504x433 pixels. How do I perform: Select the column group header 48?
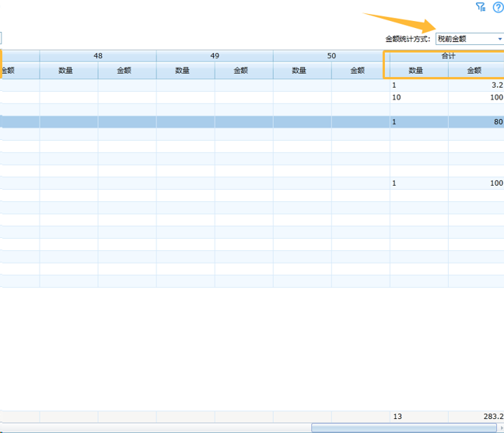click(x=98, y=56)
